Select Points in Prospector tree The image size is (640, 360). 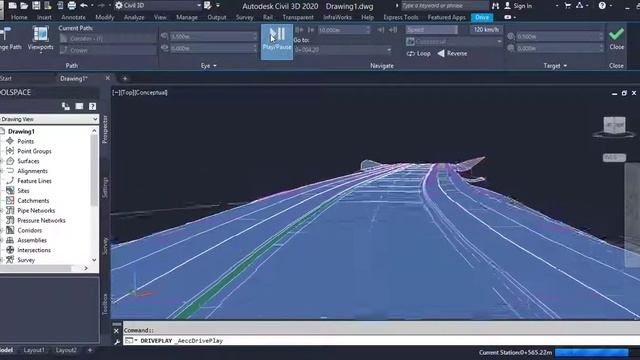[25, 141]
